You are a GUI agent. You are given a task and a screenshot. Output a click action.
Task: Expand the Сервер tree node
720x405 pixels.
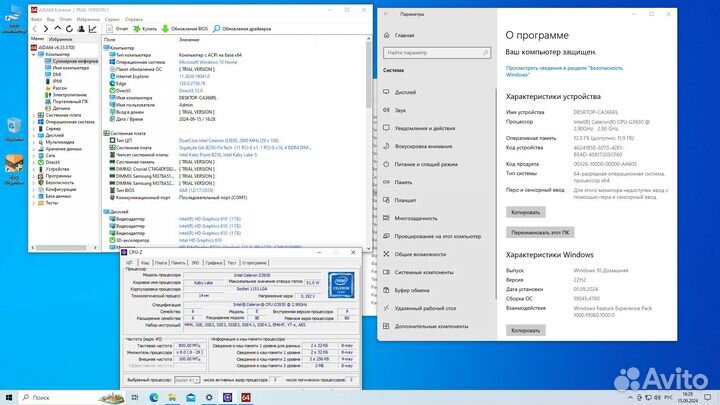tap(34, 129)
